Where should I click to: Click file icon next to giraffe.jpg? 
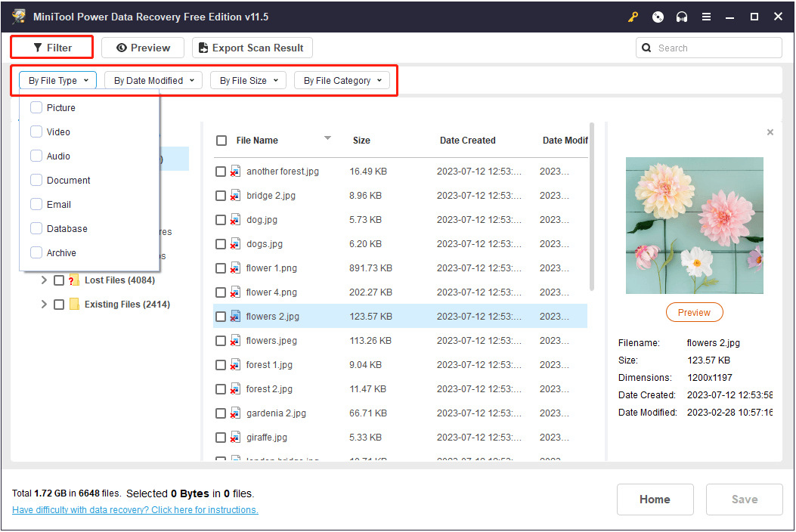tap(235, 438)
